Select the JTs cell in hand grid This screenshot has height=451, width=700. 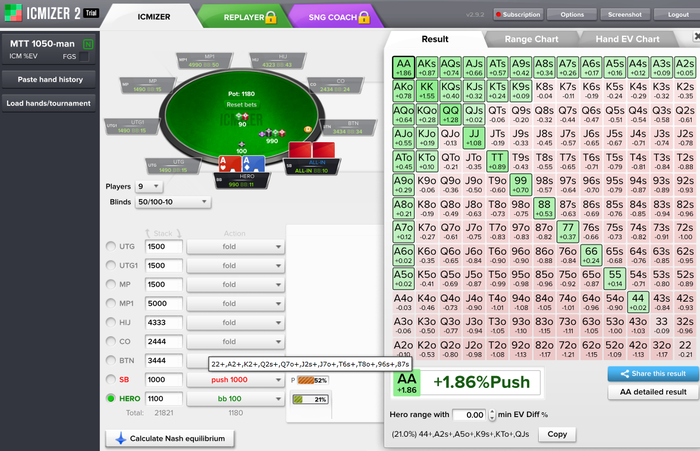point(497,138)
